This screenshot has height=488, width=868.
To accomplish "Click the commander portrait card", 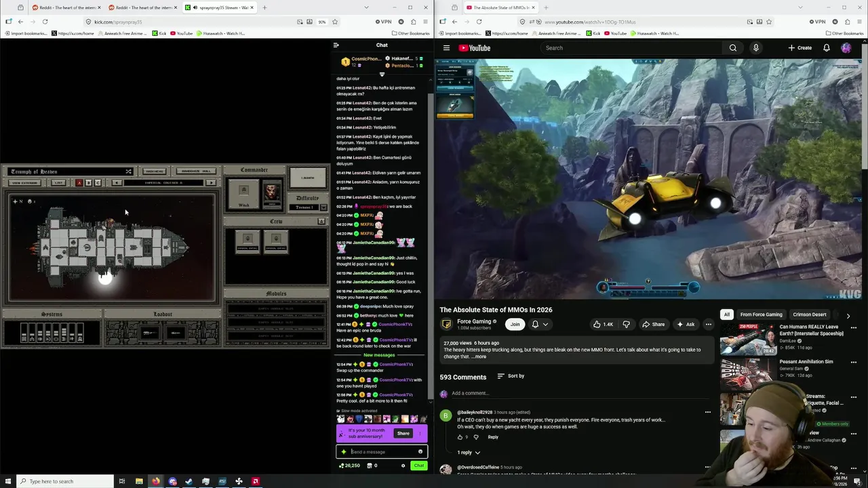I will tap(272, 195).
